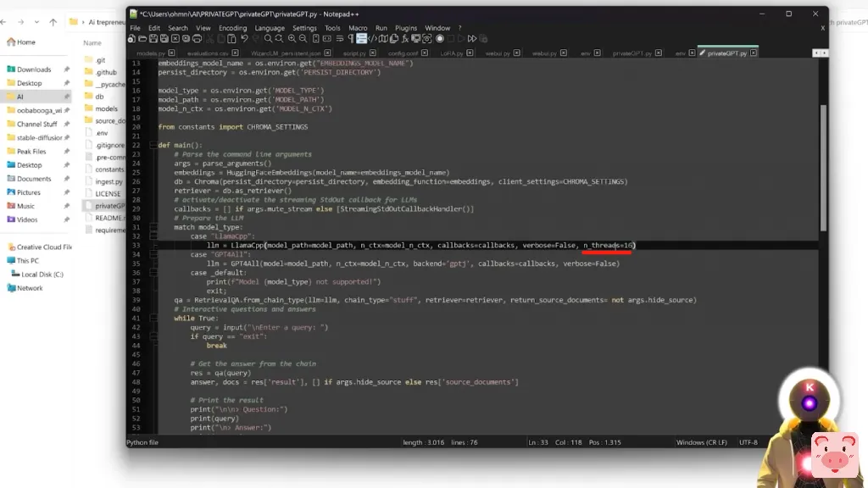Toggle word wrap in the toolbar

coord(340,39)
